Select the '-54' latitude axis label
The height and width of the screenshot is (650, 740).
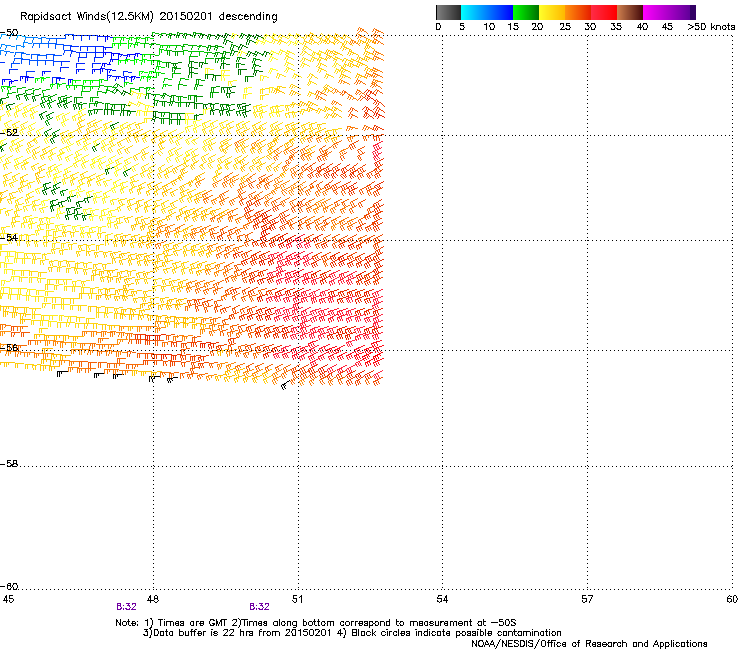pyautogui.click(x=9, y=237)
